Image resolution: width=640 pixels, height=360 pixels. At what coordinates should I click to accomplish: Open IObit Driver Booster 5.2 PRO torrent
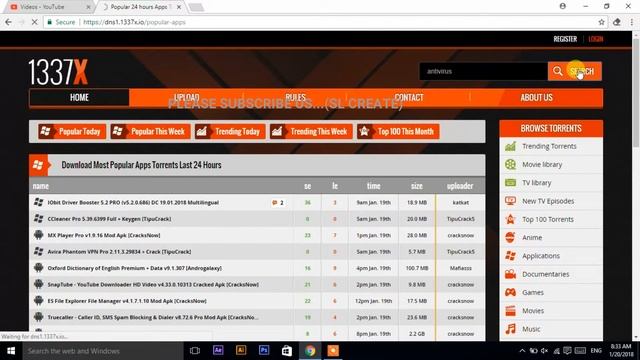tap(133, 202)
